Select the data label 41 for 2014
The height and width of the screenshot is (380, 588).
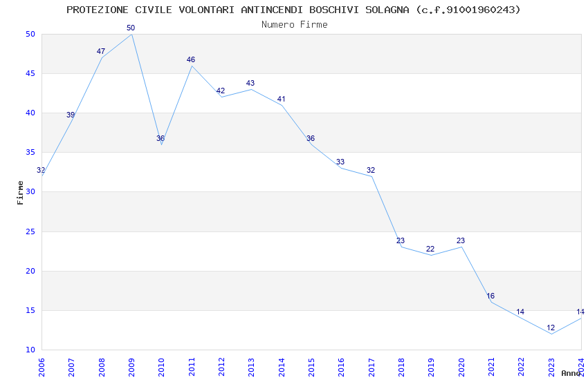point(282,99)
